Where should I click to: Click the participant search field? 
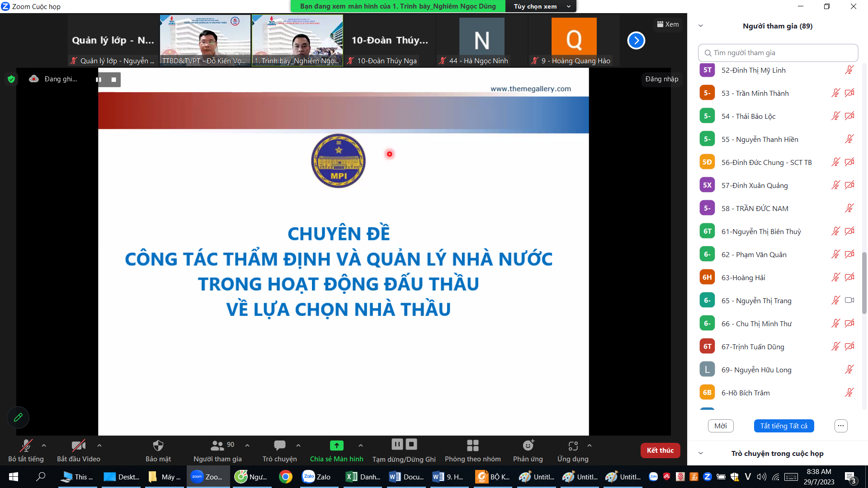778,53
